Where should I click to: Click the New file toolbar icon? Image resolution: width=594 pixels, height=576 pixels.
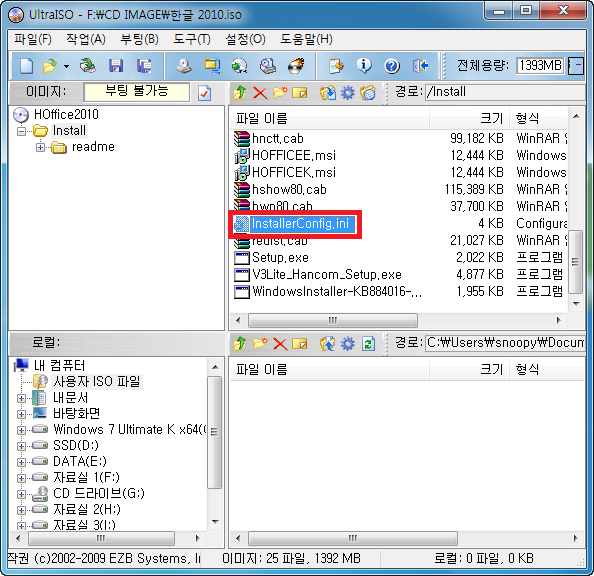27,66
